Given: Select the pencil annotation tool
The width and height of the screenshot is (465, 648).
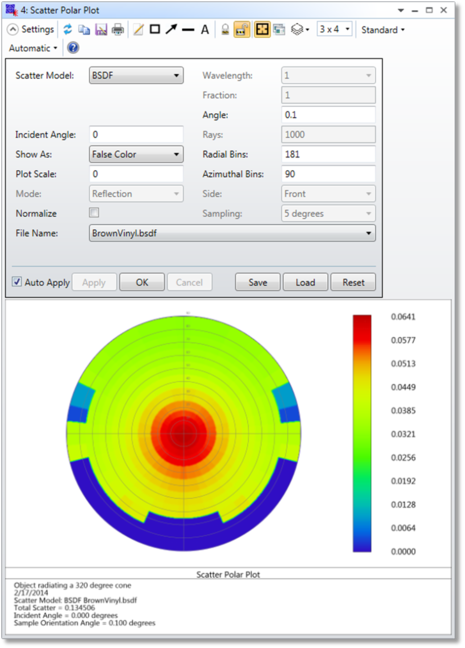Looking at the screenshot, I should click(x=138, y=29).
